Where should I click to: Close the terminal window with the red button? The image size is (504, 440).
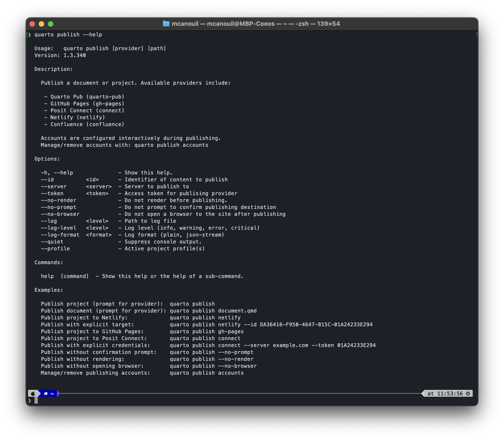(x=32, y=24)
